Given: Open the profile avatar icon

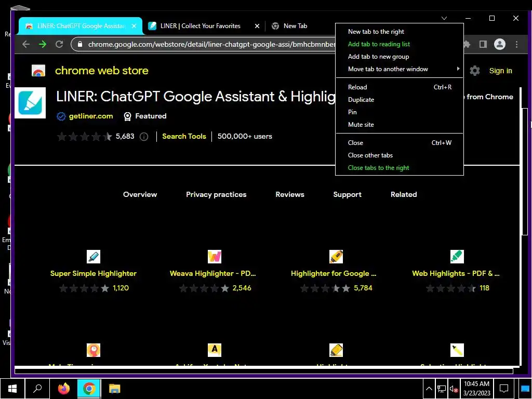Looking at the screenshot, I should (500, 44).
